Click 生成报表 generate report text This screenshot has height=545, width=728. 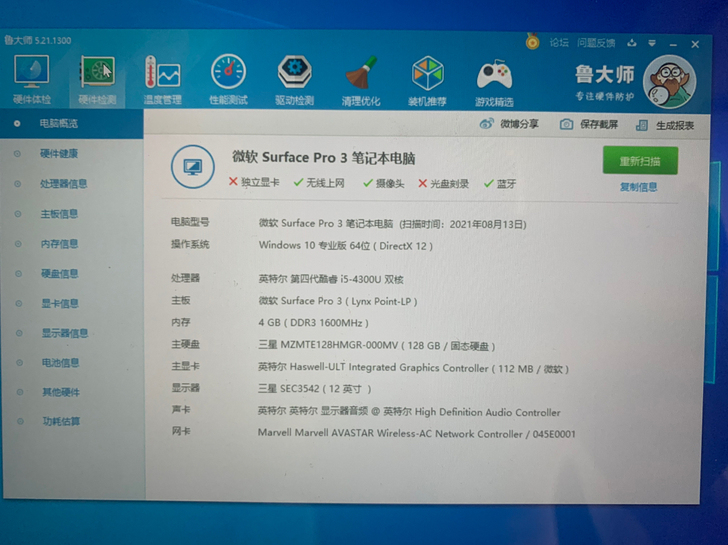675,125
